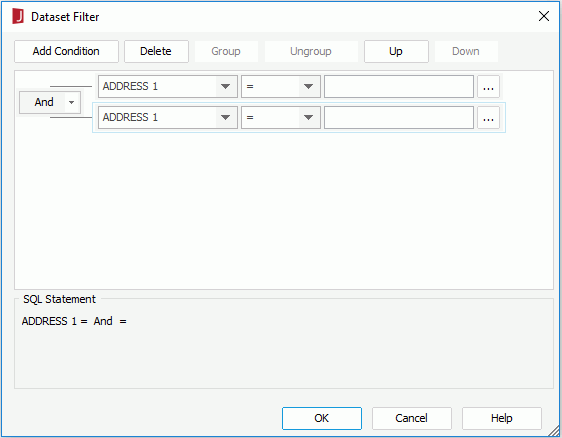The image size is (562, 438).
Task: Click the second row value text field
Action: [399, 118]
